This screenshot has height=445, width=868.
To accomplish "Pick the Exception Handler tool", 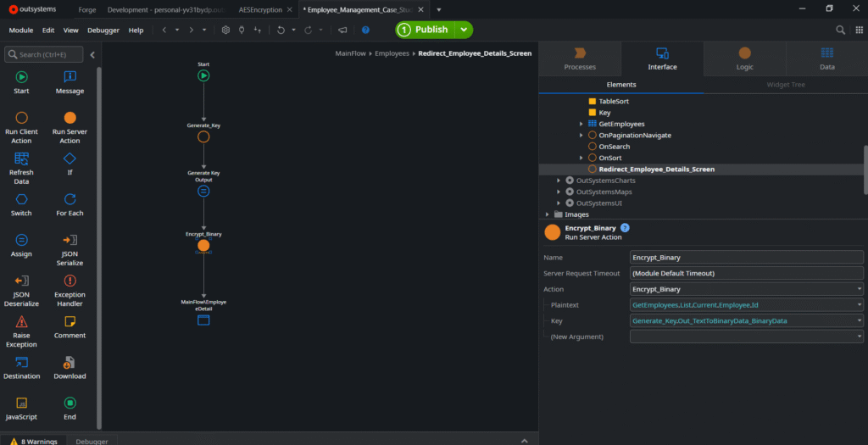I will [x=70, y=291].
